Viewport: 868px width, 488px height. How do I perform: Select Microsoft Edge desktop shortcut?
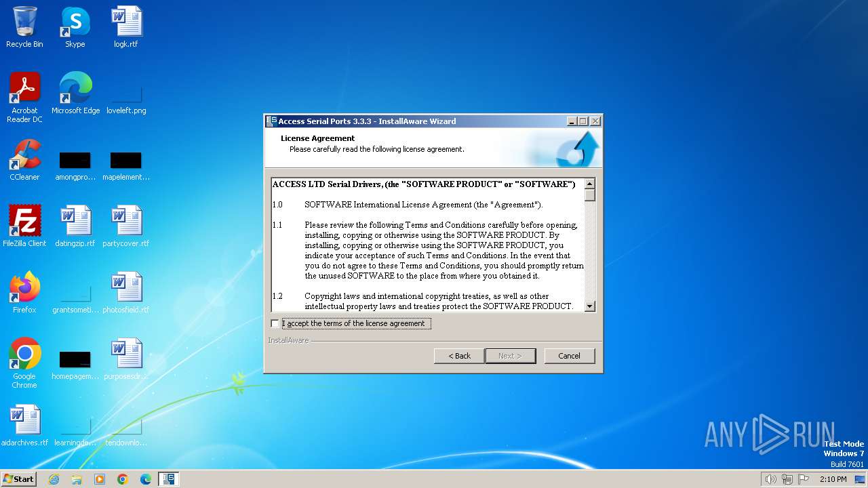click(75, 94)
